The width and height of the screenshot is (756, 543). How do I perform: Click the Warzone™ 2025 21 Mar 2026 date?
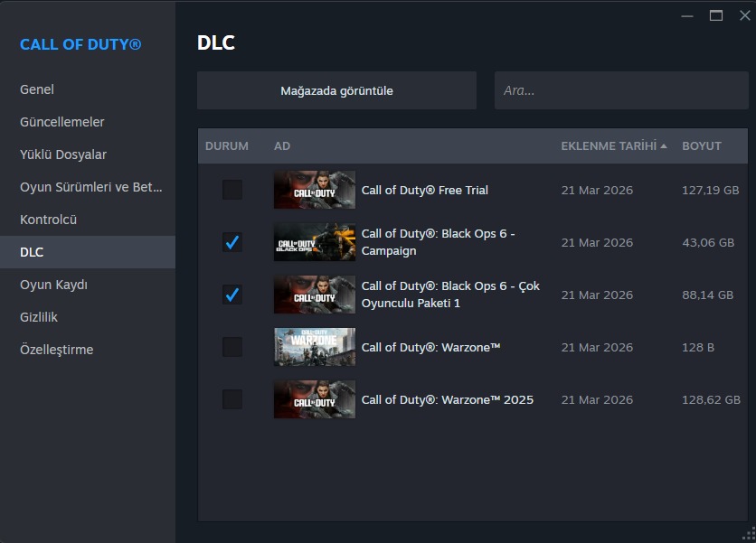click(x=597, y=400)
